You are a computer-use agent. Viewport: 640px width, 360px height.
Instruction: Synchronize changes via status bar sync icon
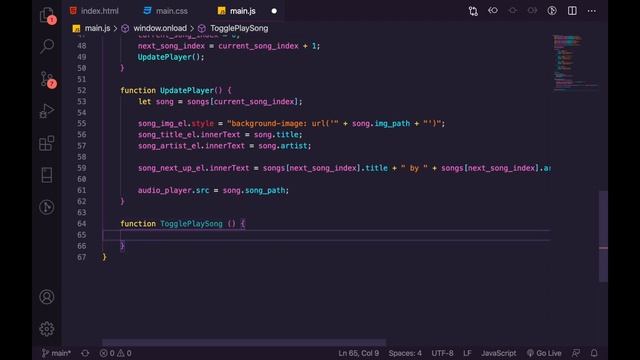pyautogui.click(x=85, y=353)
